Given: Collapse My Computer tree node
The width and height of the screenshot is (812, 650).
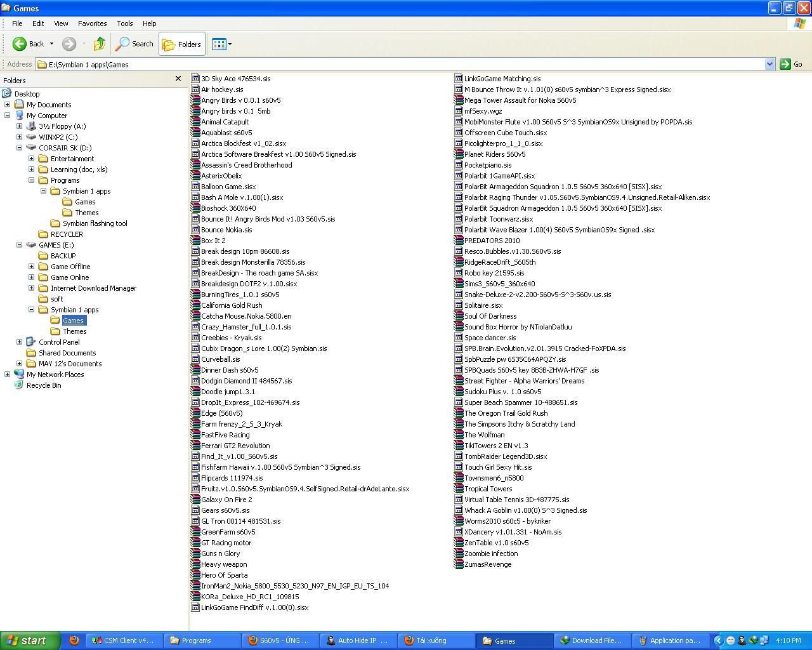Looking at the screenshot, I should coord(7,116).
